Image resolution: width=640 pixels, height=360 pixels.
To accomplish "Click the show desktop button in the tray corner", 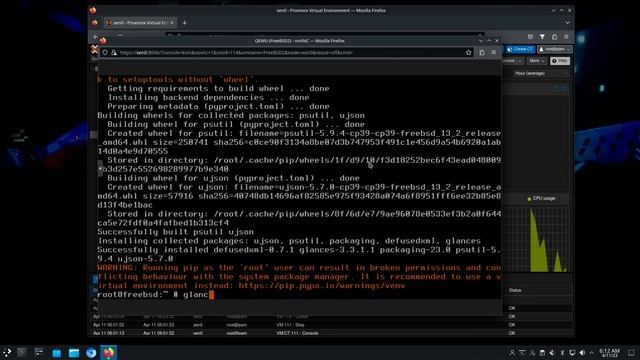I will (631, 353).
